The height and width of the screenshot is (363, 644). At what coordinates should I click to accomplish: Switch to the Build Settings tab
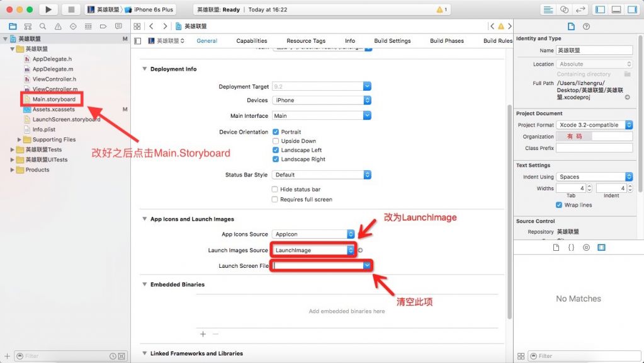click(x=392, y=41)
